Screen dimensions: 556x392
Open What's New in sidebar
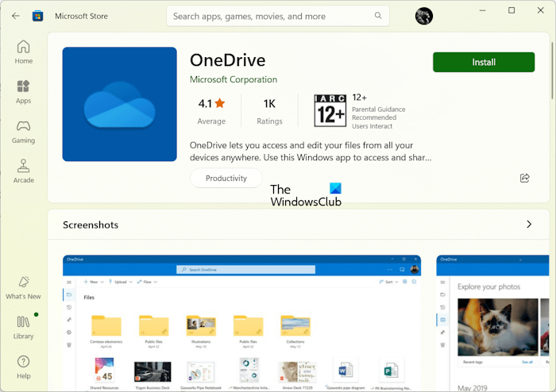point(23,288)
